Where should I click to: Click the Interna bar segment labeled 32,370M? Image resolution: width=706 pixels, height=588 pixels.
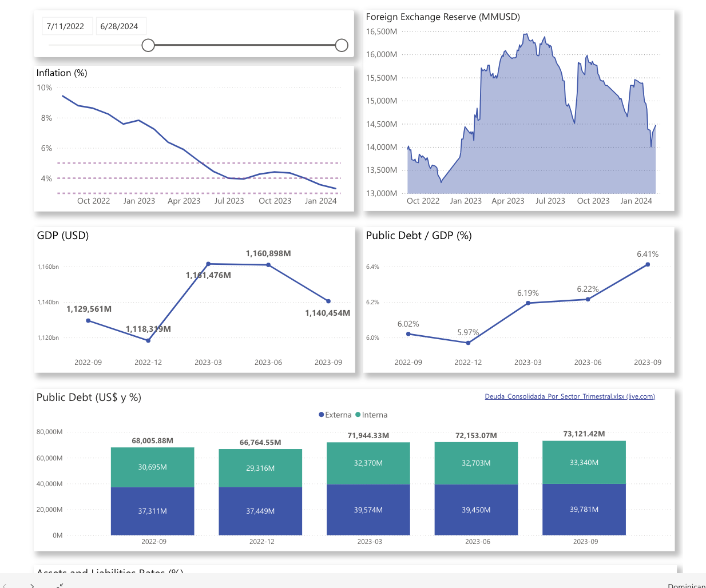tap(368, 463)
